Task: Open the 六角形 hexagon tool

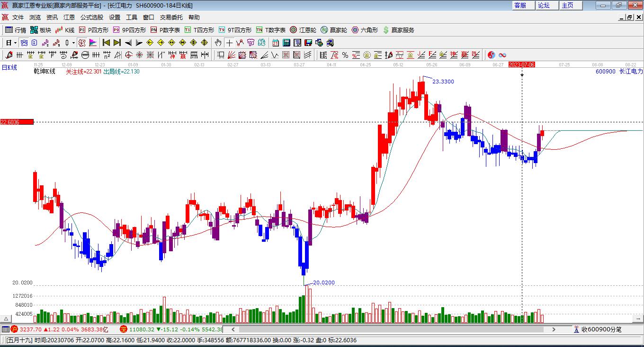Action: click(x=365, y=30)
